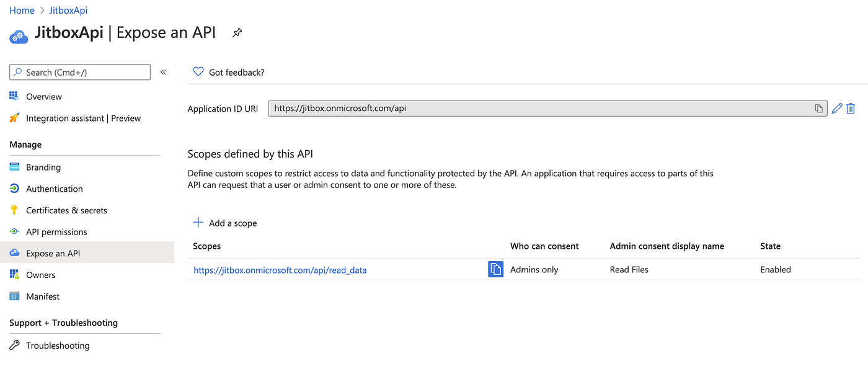Image resolution: width=868 pixels, height=371 pixels.
Task: Copy the read_data scope URI
Action: (x=495, y=269)
